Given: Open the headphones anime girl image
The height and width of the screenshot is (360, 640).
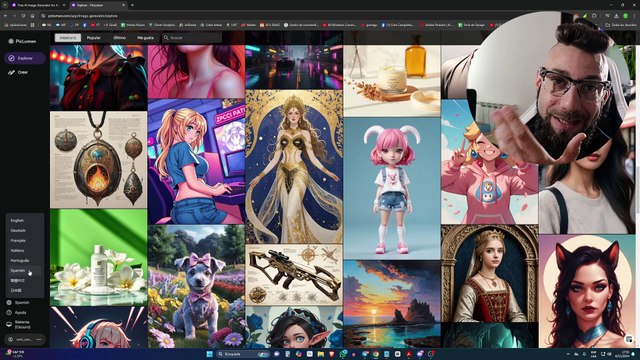Looking at the screenshot, I should [x=98, y=327].
